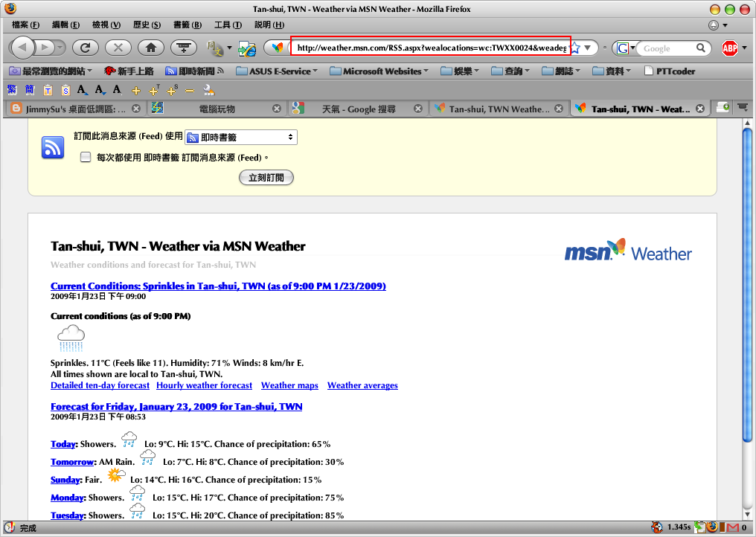Switch to the 天氣 - Google 搜尋 tab
Image resolution: width=756 pixels, height=537 pixels.
(358, 109)
